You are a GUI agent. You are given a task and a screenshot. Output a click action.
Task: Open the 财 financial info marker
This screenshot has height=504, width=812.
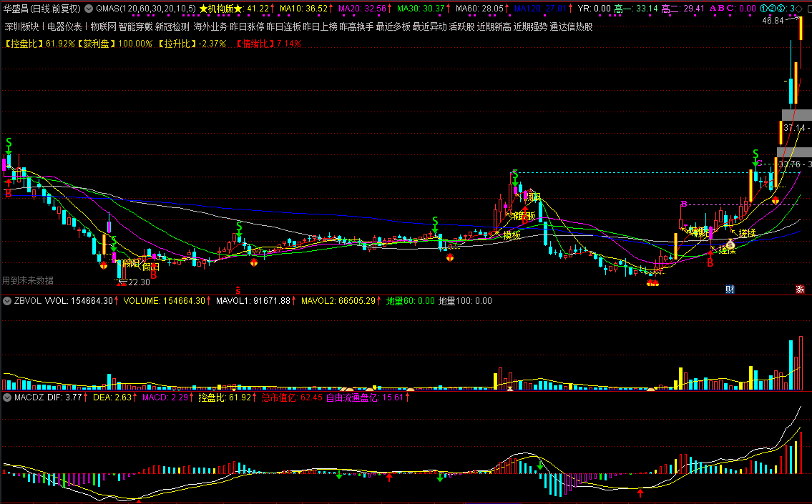point(730,290)
